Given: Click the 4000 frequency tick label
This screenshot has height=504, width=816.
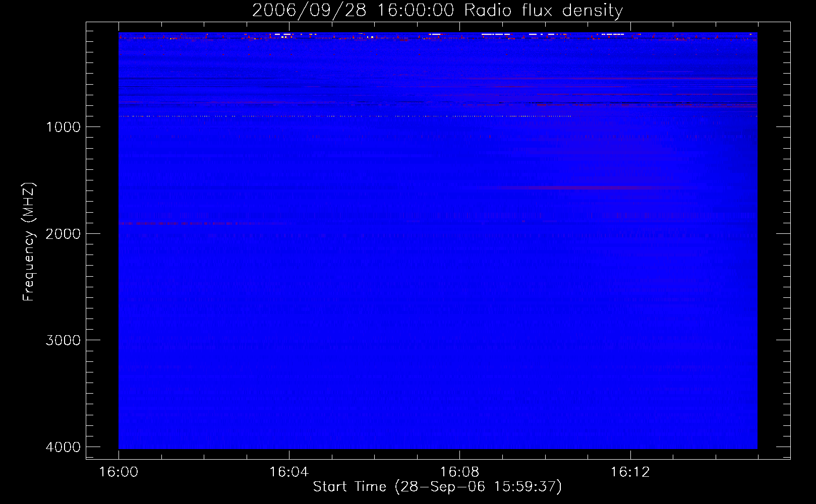Looking at the screenshot, I should point(63,447).
